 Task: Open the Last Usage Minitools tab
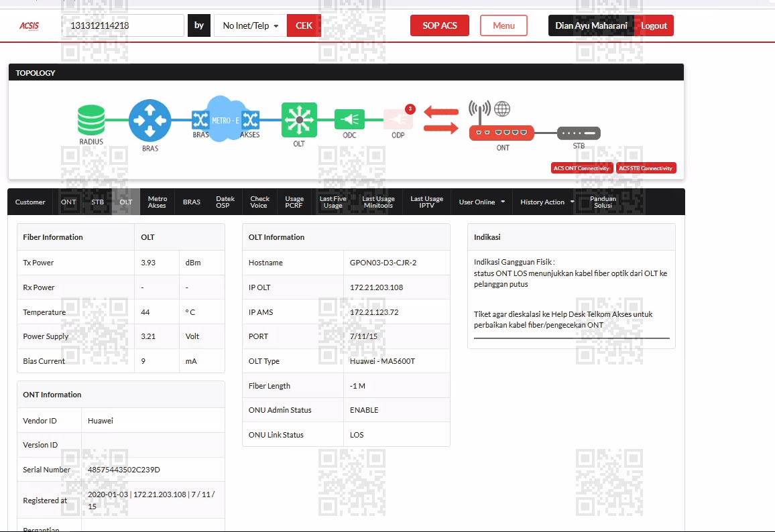pos(378,202)
